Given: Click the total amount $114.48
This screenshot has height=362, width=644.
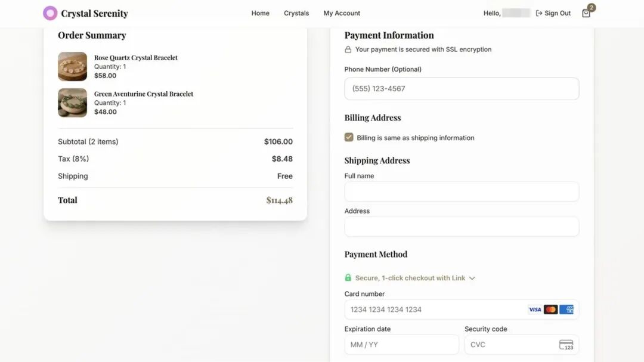Looking at the screenshot, I should (x=279, y=200).
